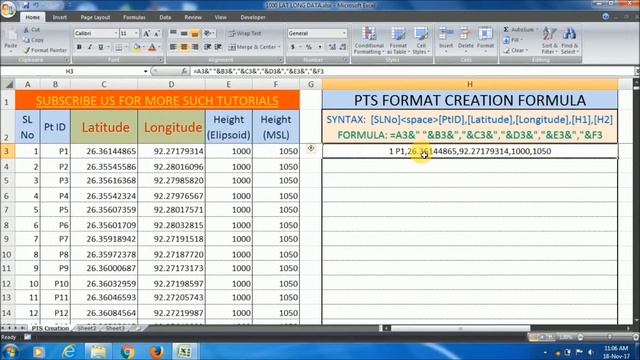
Task: Open the Sort & Filter menu
Action: (549, 40)
